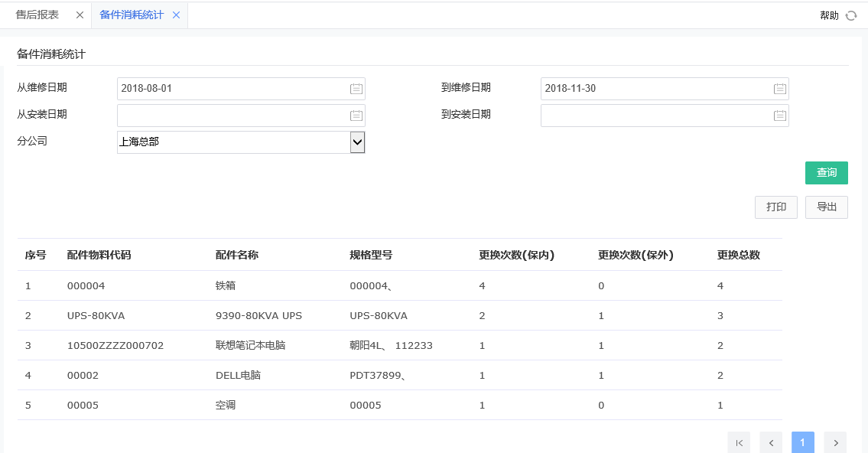868x453 pixels.
Task: Close the 售后报表 tab
Action: click(79, 15)
